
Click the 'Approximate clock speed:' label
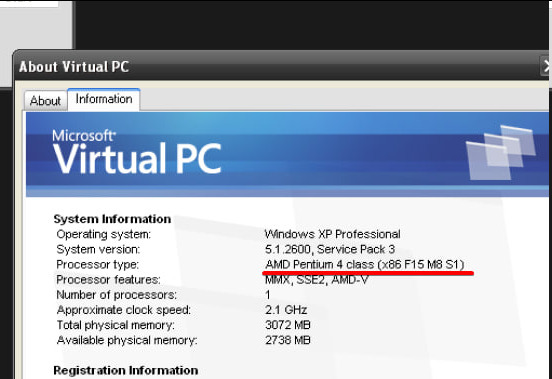124,310
